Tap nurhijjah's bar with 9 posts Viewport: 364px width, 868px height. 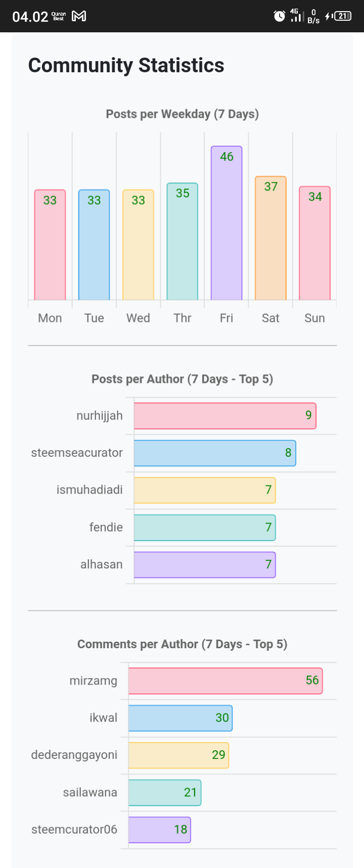(x=225, y=416)
